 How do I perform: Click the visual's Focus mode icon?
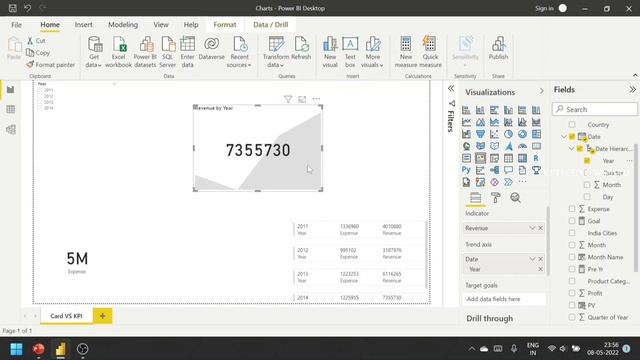302,99
